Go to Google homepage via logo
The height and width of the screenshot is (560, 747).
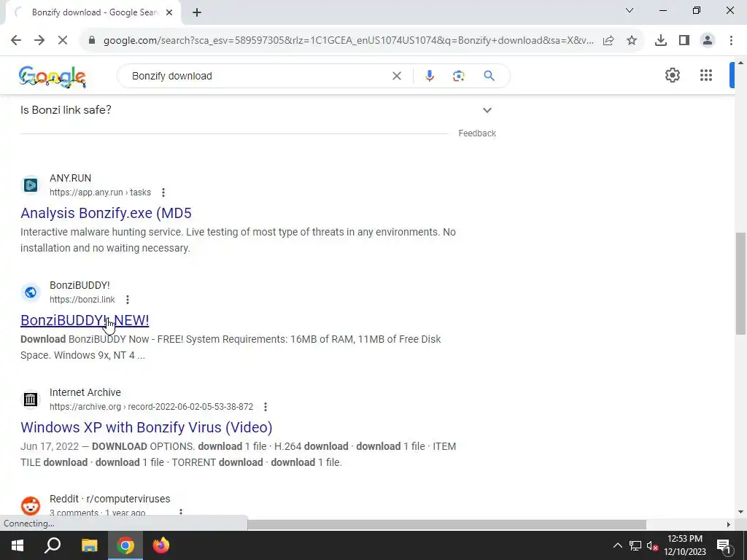click(x=53, y=77)
